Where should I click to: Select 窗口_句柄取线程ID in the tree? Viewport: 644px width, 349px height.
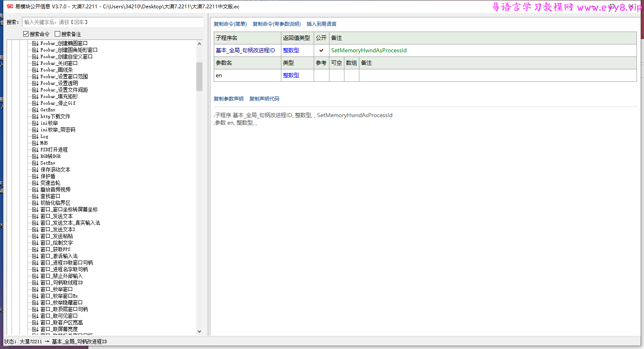61,283
